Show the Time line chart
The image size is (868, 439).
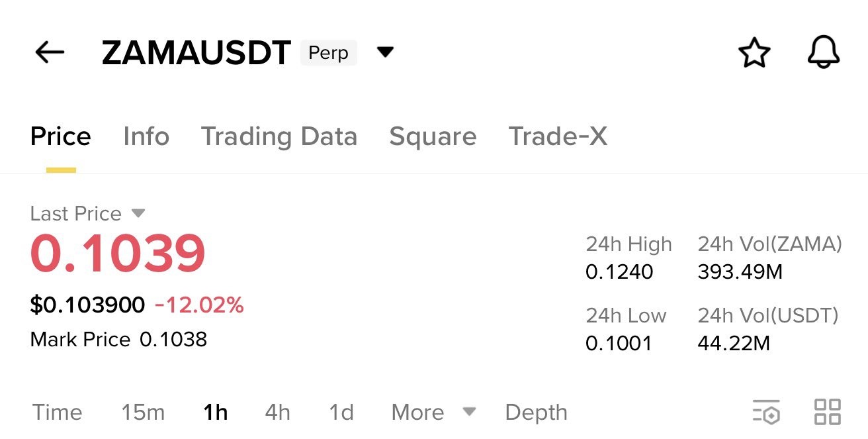pyautogui.click(x=58, y=413)
